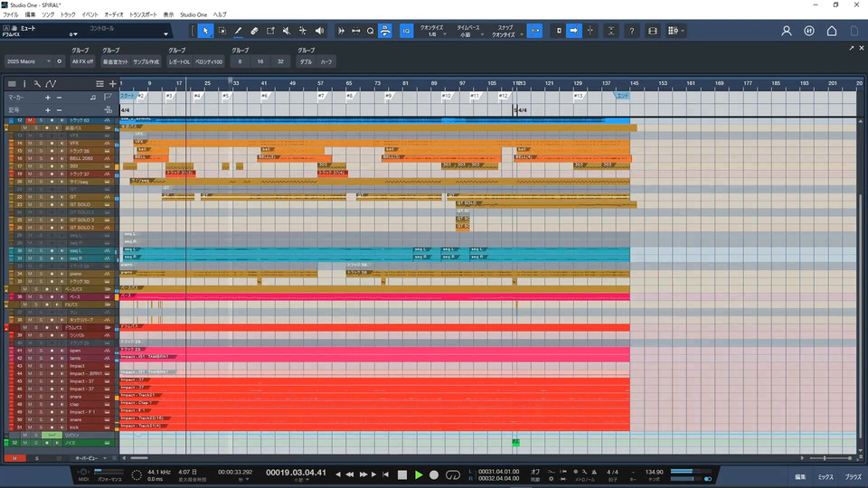Show automation with the curve icon

point(51,83)
